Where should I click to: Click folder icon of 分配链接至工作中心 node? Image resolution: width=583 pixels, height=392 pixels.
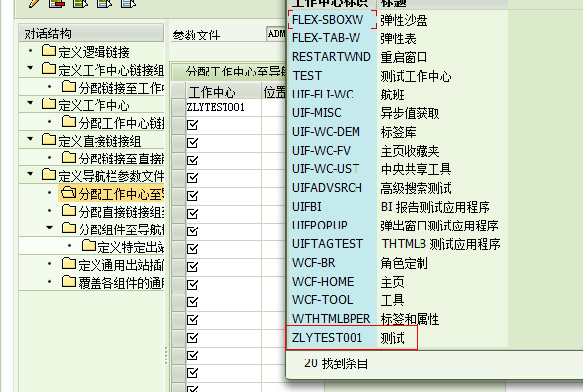(x=69, y=87)
